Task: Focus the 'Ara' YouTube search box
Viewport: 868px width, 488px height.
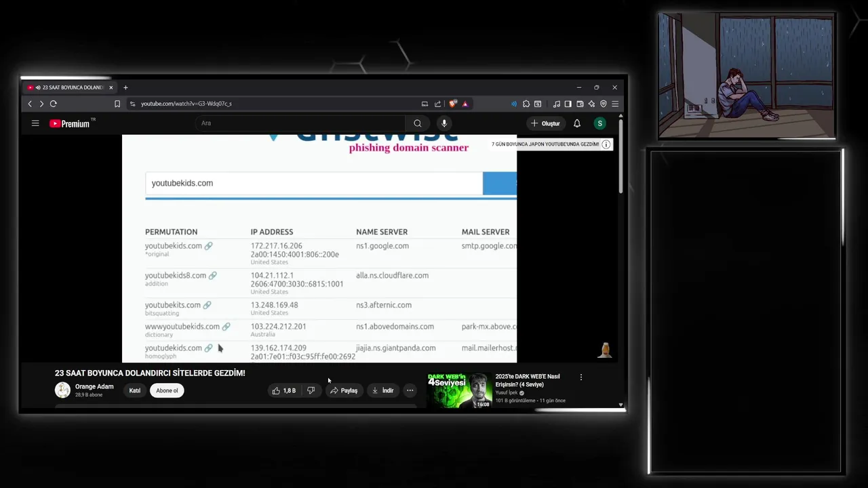Action: (x=300, y=123)
